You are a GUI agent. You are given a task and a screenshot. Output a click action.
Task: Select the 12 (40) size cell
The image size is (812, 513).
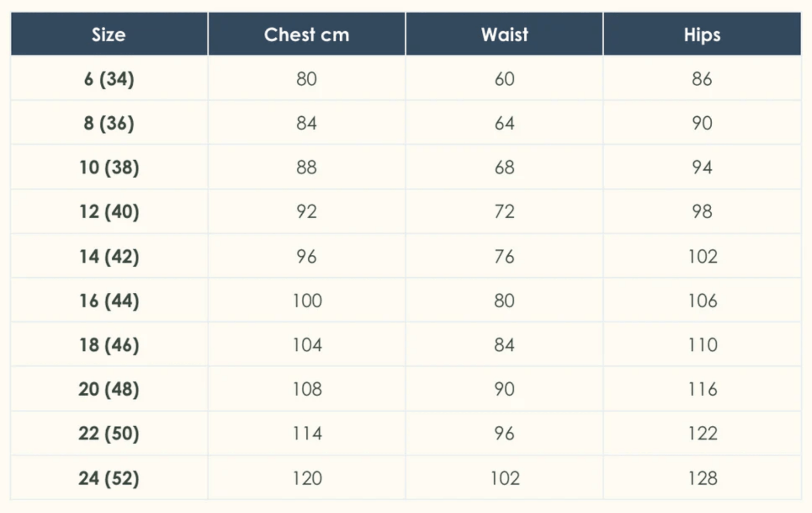[109, 211]
